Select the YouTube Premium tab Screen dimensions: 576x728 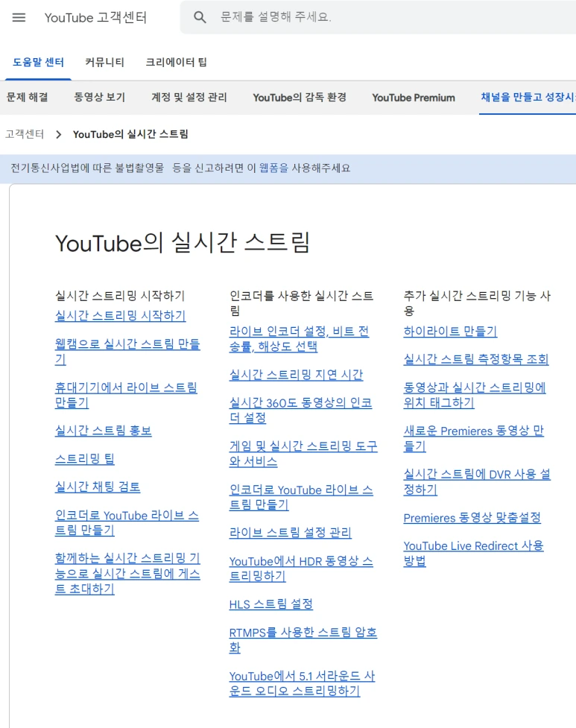(x=413, y=98)
